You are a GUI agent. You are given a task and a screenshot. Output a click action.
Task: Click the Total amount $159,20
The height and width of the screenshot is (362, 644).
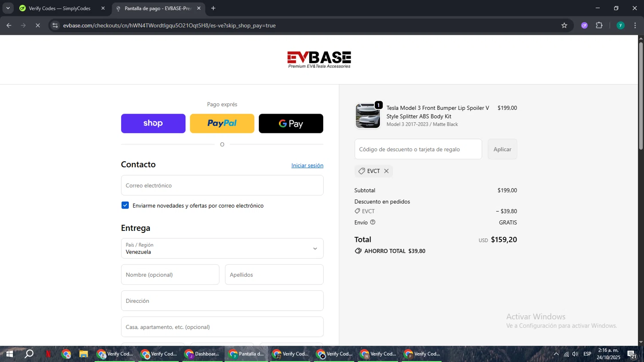tap(504, 239)
